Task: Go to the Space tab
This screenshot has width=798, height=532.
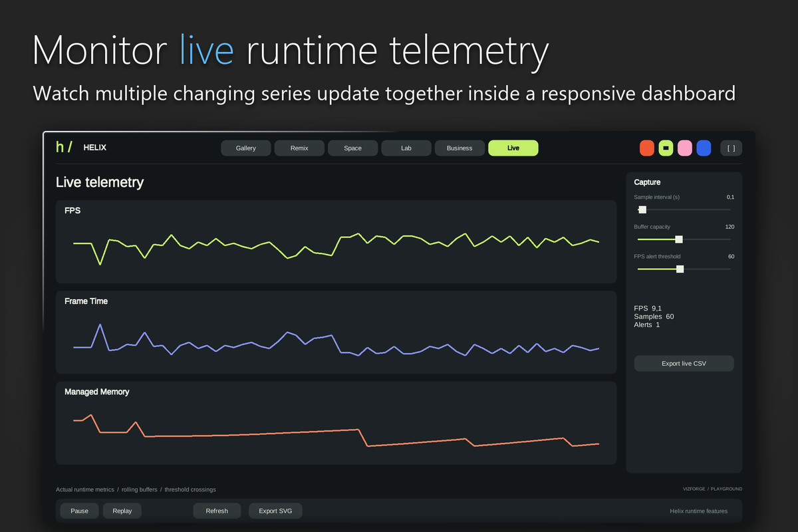Action: click(x=353, y=148)
